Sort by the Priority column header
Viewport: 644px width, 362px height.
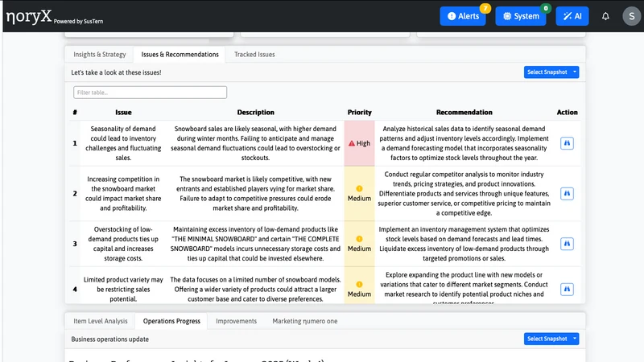[359, 113]
